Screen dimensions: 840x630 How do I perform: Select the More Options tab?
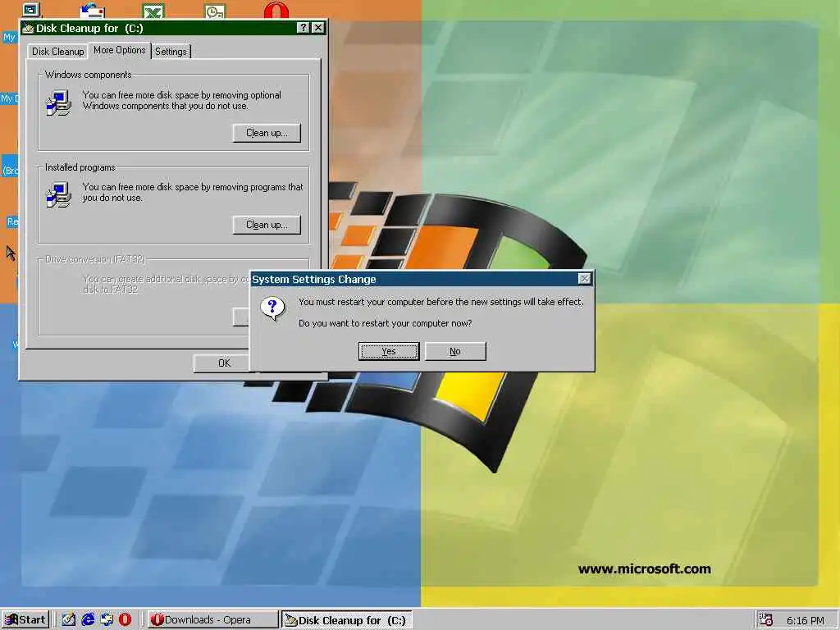point(120,50)
